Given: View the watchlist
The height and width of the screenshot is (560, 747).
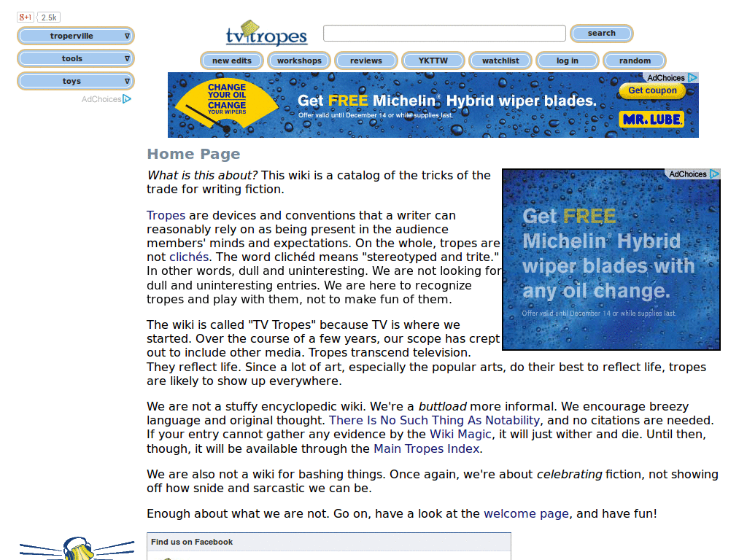Looking at the screenshot, I should 500,61.
